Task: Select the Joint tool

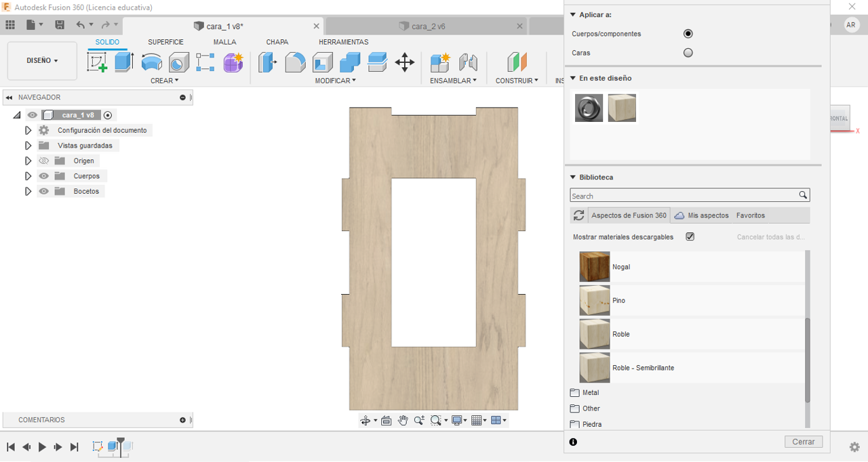Action: click(469, 62)
